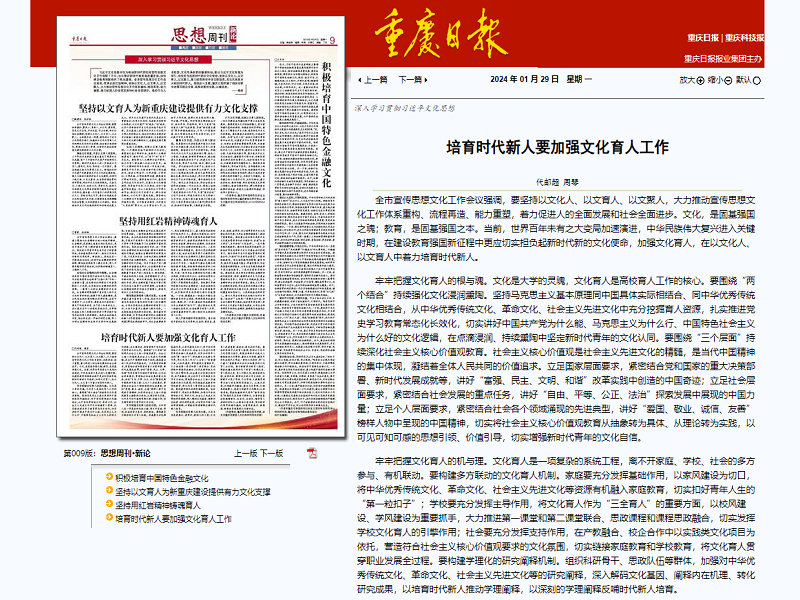The width and height of the screenshot is (800, 600).
Task: Click the 重庆日报 masthead logo
Action: pyautogui.click(x=441, y=33)
